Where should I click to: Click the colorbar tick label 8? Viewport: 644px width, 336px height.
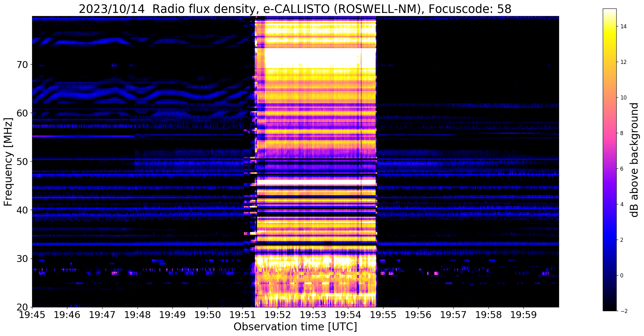[x=621, y=133]
